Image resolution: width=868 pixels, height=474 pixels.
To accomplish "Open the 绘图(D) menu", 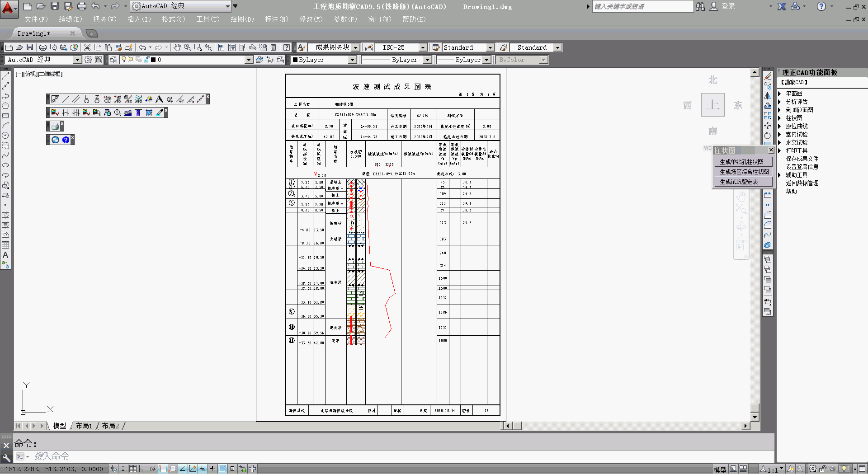I will pos(242,19).
